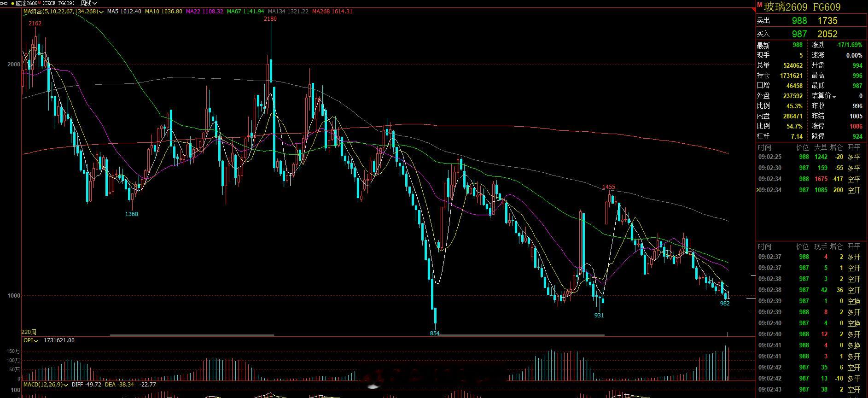The width and height of the screenshot is (868, 398).
Task: Click the 买入 987 price row
Action: coord(811,34)
